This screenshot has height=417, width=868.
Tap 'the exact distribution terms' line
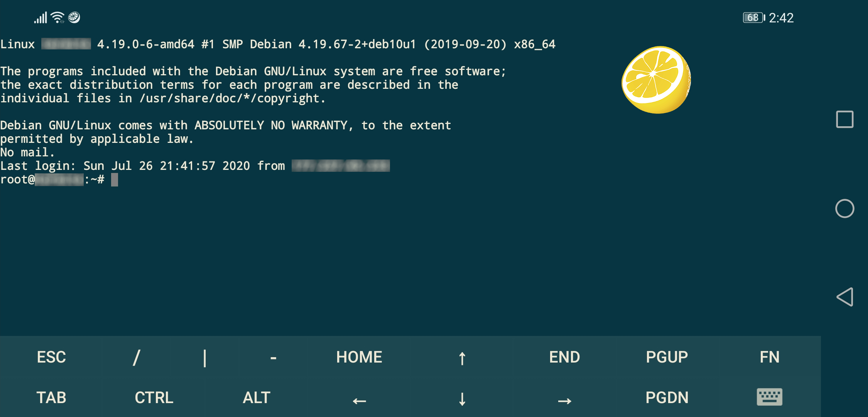(229, 85)
